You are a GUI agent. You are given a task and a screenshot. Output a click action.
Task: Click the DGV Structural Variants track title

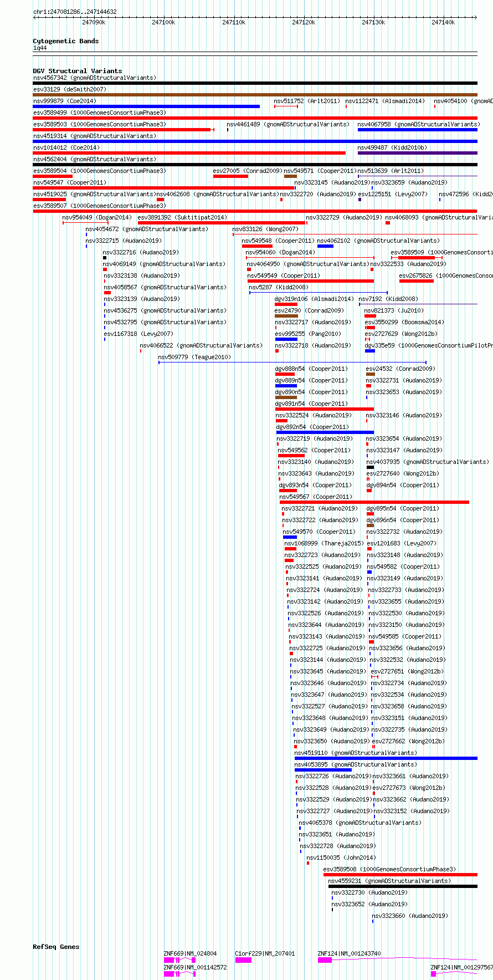tap(77, 71)
